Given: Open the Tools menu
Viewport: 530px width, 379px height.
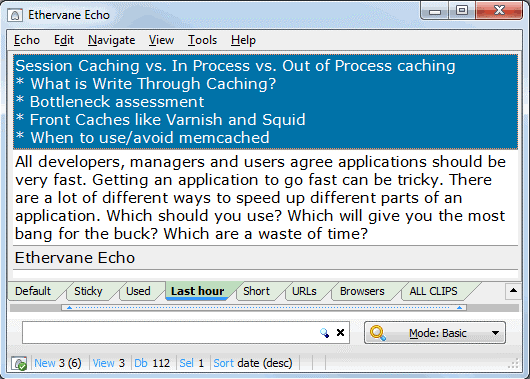Looking at the screenshot, I should pyautogui.click(x=202, y=40).
